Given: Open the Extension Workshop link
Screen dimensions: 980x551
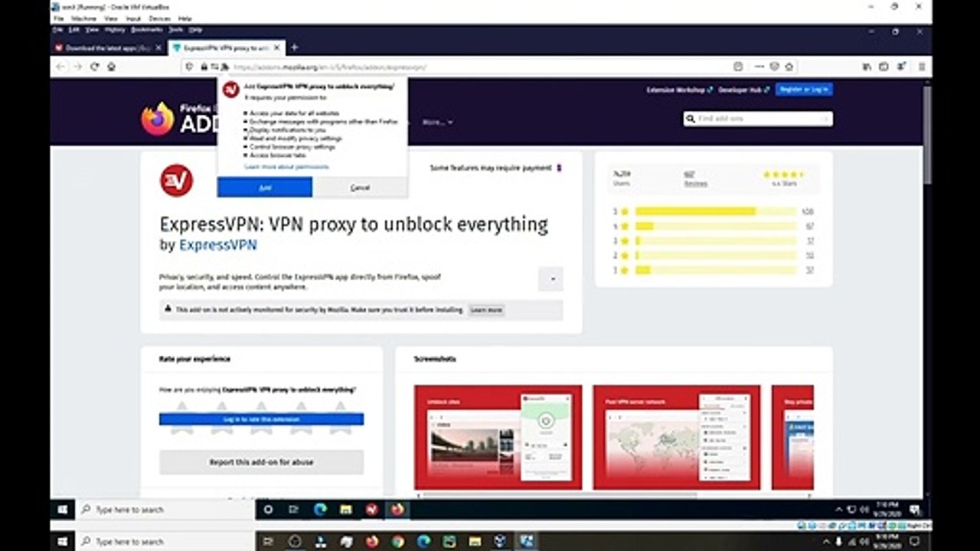Looking at the screenshot, I should coord(680,90).
